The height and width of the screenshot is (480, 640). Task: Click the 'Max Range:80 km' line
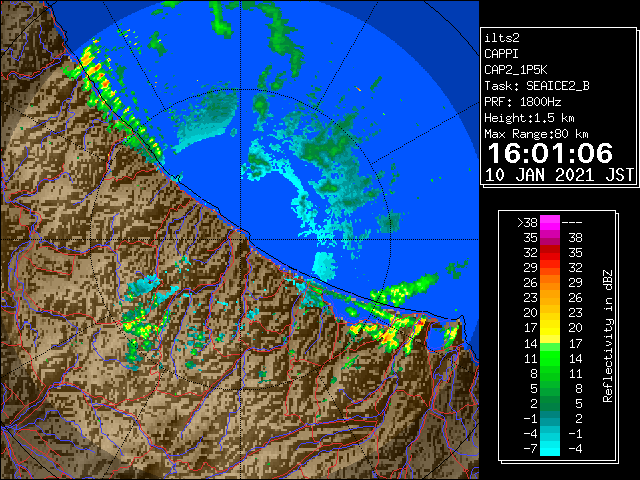click(536, 134)
